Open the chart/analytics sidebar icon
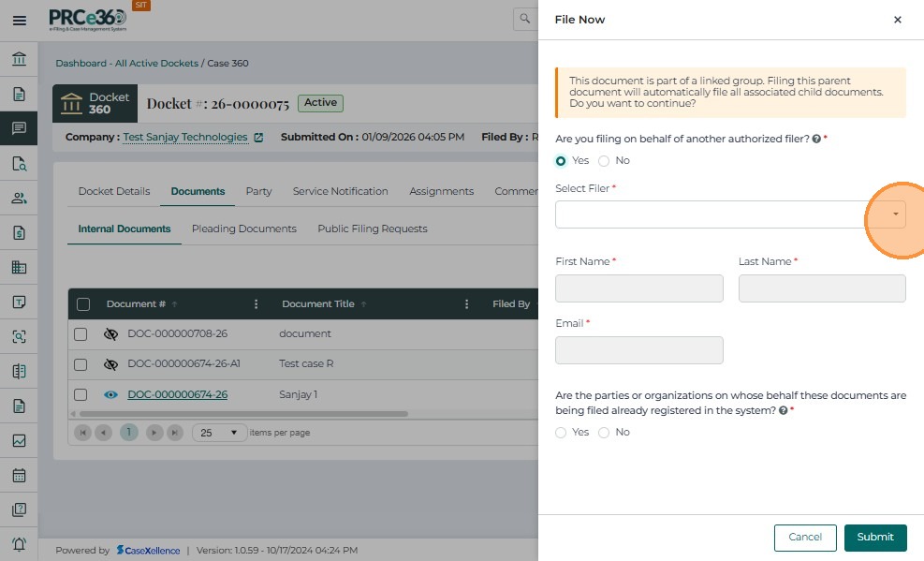Image resolution: width=924 pixels, height=561 pixels. click(x=19, y=440)
